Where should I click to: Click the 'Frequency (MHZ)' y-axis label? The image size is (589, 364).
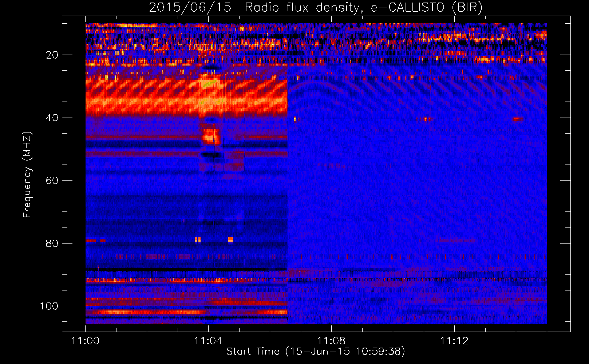(27, 174)
